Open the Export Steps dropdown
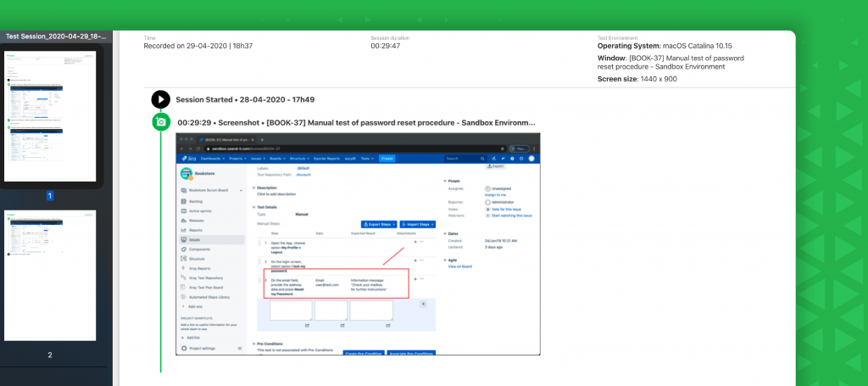The height and width of the screenshot is (386, 868). tap(379, 224)
